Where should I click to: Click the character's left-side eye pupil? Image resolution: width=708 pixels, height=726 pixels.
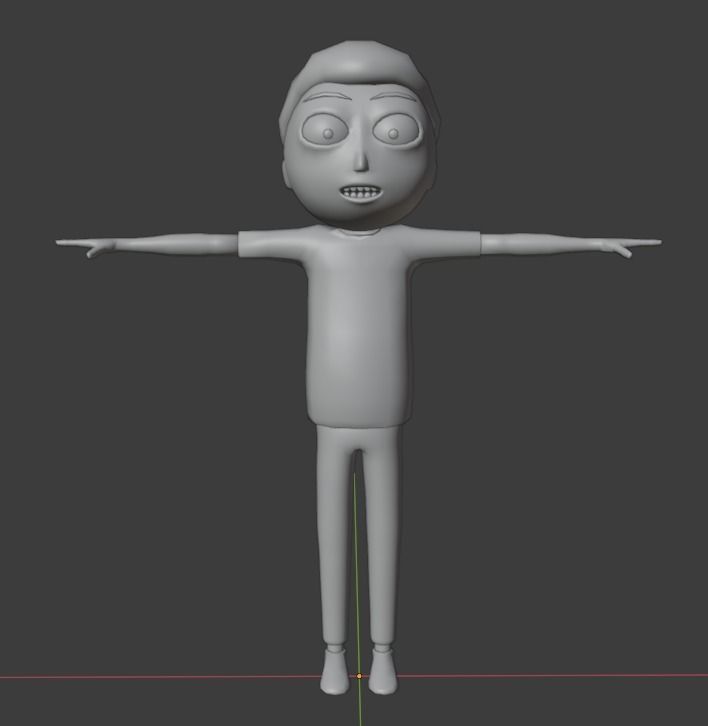(328, 134)
